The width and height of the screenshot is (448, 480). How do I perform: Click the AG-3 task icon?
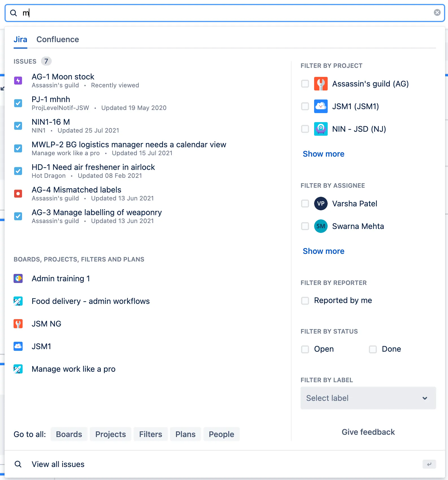tap(18, 216)
